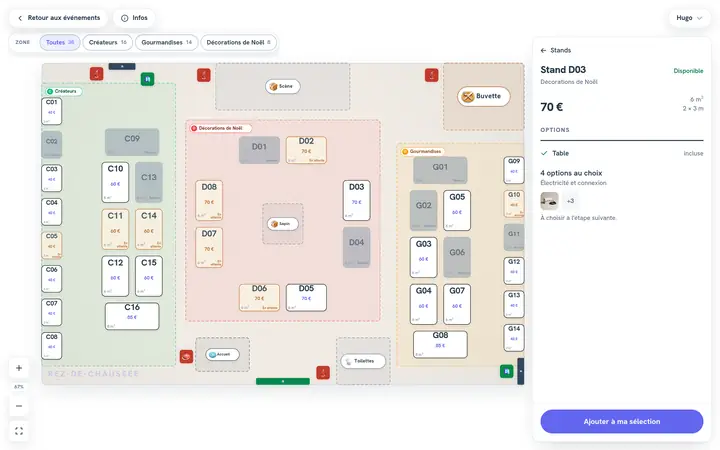
Task: Click the green entrance bar at map bottom
Action: (x=282, y=381)
